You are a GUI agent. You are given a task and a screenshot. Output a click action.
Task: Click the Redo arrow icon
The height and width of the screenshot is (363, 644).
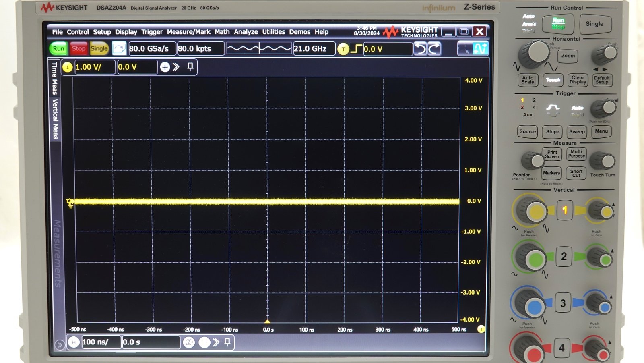[x=434, y=49]
